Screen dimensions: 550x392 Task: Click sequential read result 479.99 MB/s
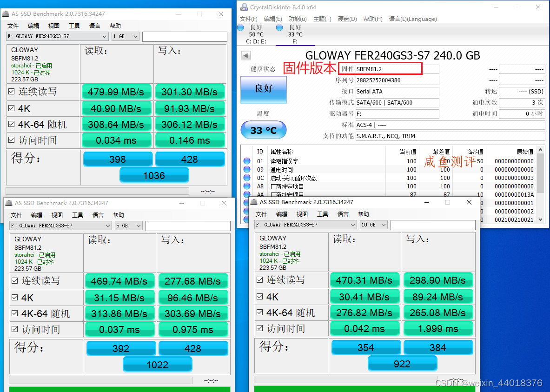click(116, 92)
